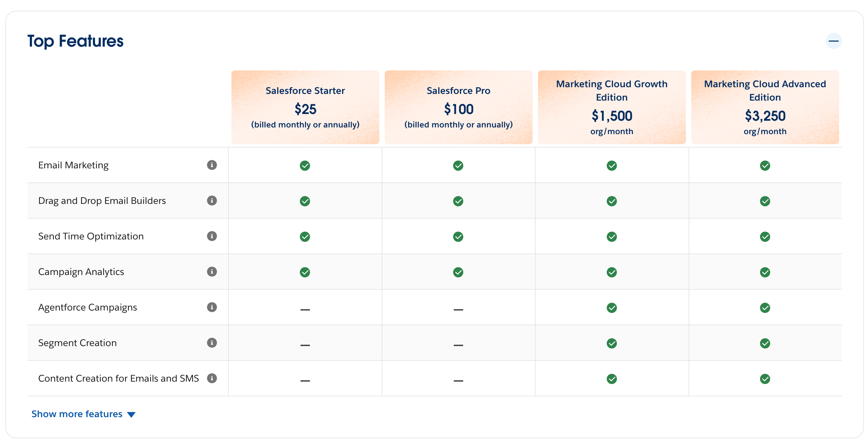The width and height of the screenshot is (868, 448).
Task: Click Agentforce Campaigns checkmark under Growth Edition
Action: coord(611,308)
